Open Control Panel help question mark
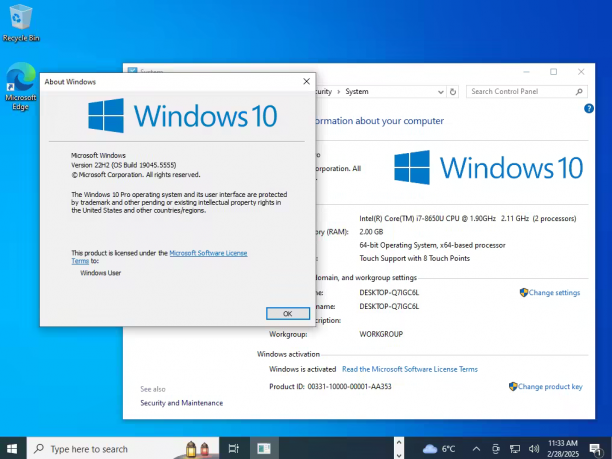Viewport: 612px width, 459px height. (589, 109)
